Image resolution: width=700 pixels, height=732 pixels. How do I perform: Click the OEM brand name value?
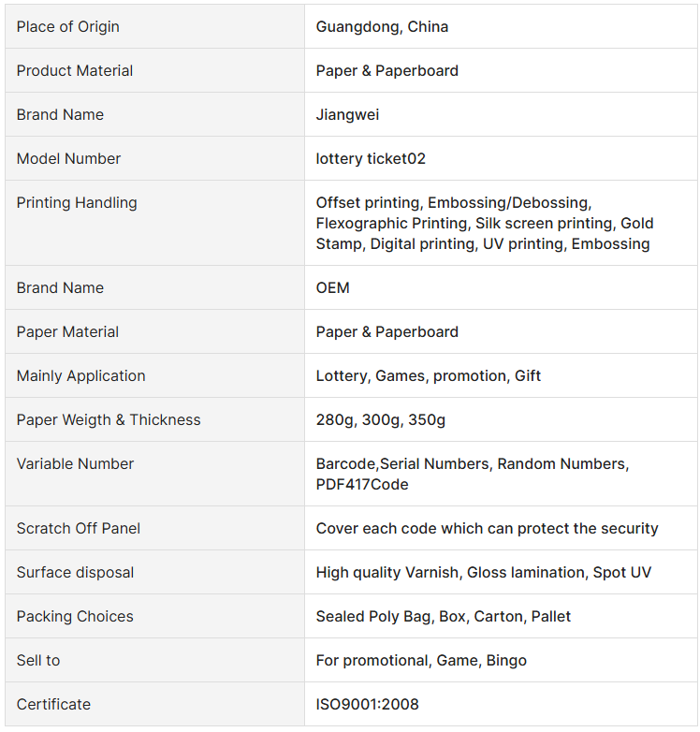333,287
